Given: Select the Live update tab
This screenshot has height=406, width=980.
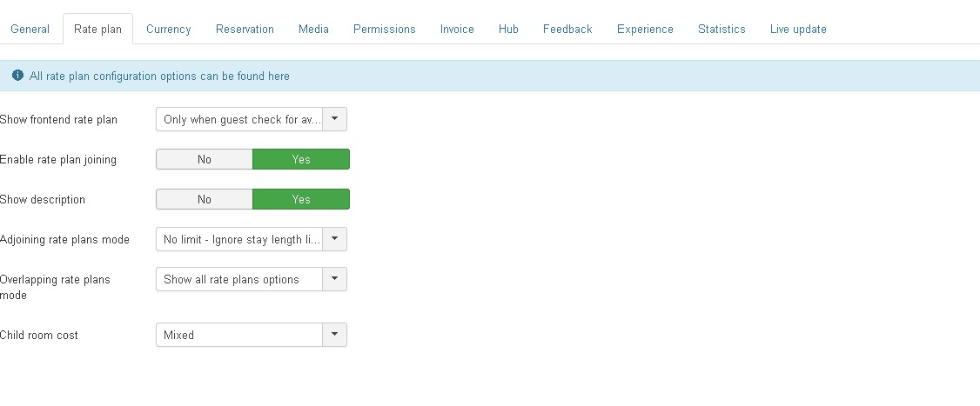Looking at the screenshot, I should 798,29.
